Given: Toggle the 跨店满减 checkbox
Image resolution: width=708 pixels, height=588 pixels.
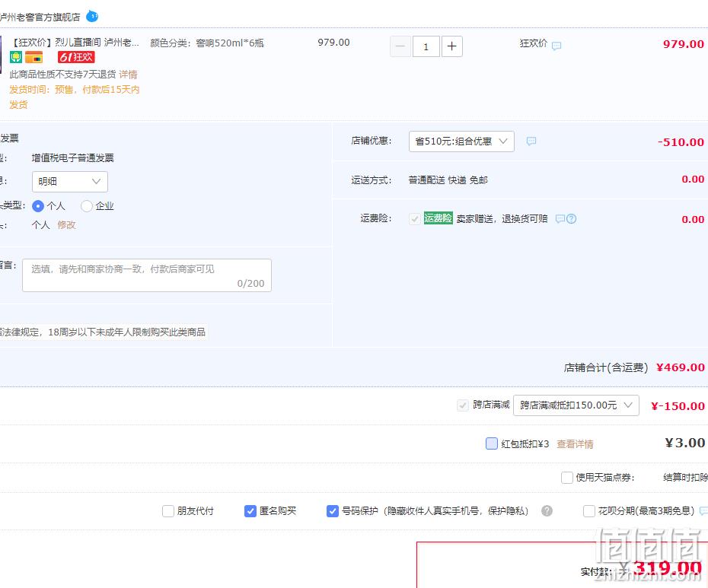Looking at the screenshot, I should [x=462, y=405].
